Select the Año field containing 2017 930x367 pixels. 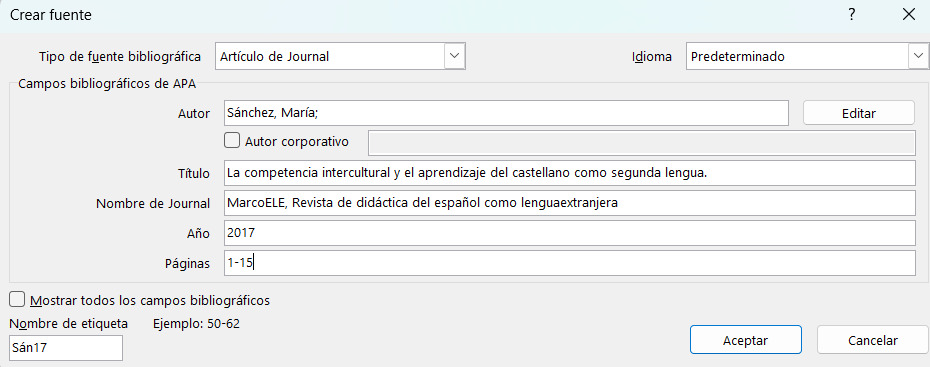coord(570,233)
